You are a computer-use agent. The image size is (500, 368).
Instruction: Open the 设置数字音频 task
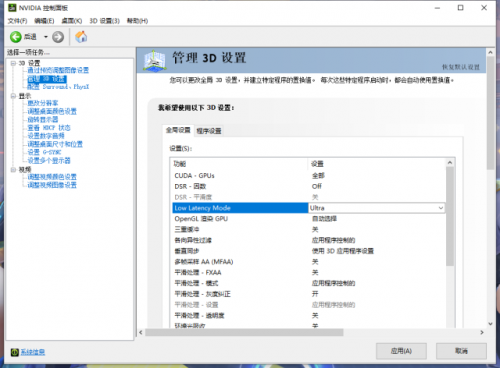tap(46, 136)
